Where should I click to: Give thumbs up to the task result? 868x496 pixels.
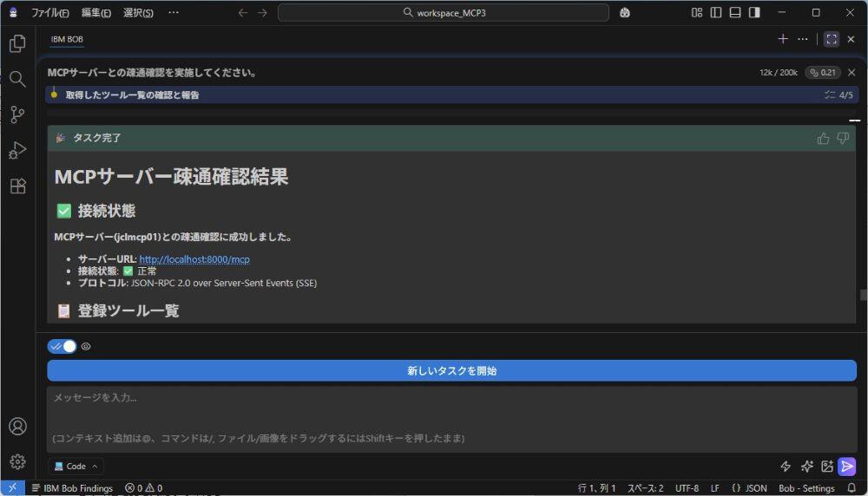coord(823,138)
